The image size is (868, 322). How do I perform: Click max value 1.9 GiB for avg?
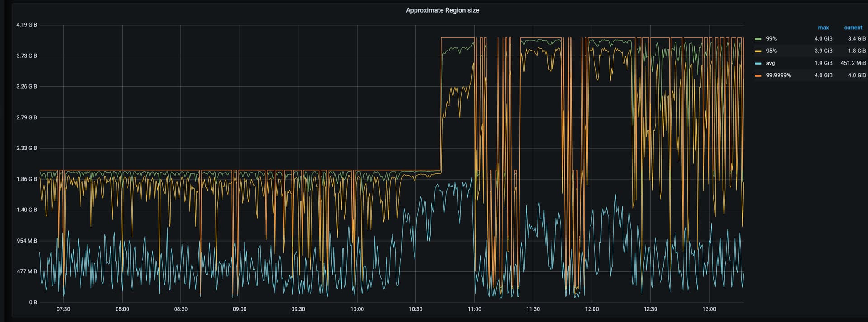coord(823,63)
